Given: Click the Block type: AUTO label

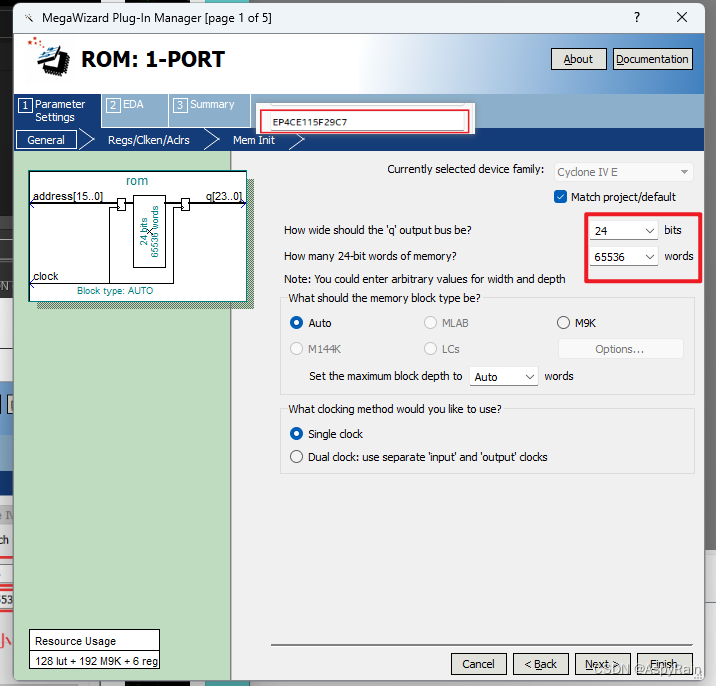Looking at the screenshot, I should point(115,291).
